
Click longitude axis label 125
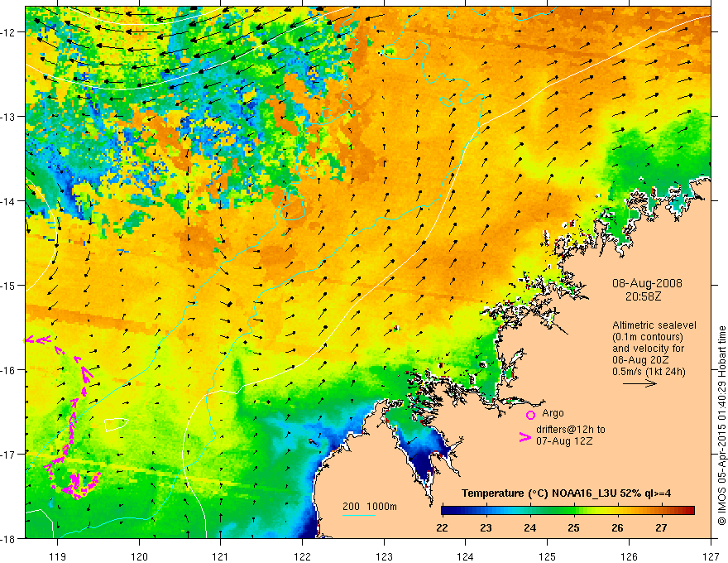(548, 556)
